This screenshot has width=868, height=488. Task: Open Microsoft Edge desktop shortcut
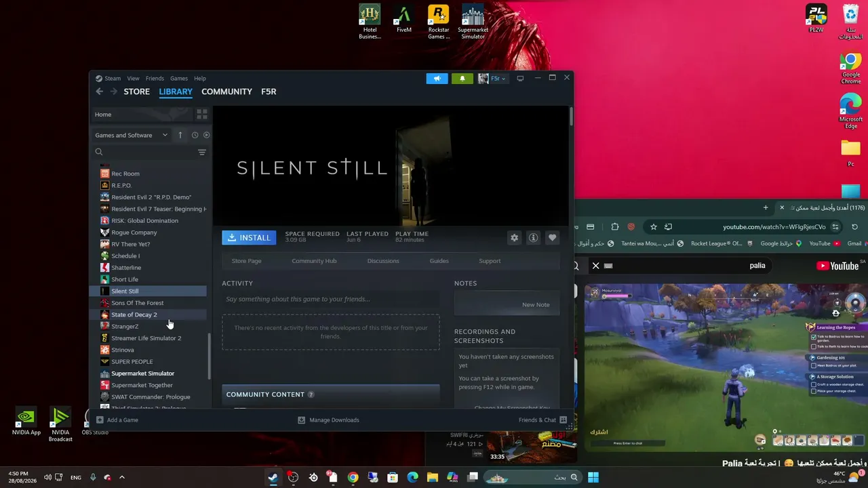point(851,111)
